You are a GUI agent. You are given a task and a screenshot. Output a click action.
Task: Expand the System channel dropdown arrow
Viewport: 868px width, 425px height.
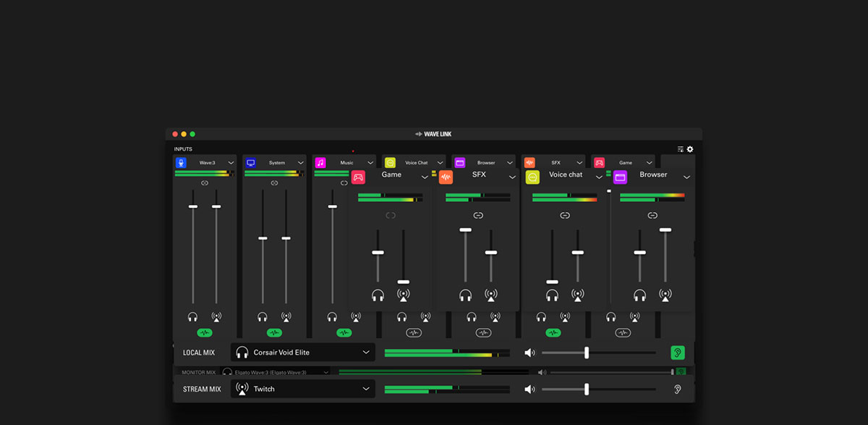(301, 163)
